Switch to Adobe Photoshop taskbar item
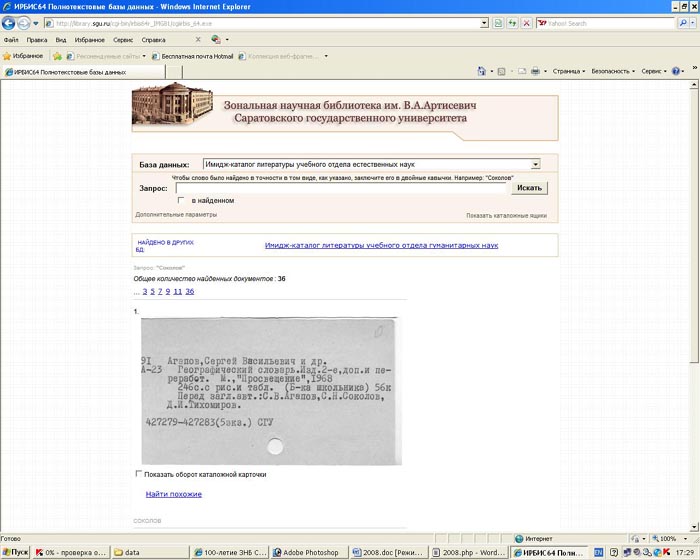The width and height of the screenshot is (700, 560). pyautogui.click(x=310, y=552)
